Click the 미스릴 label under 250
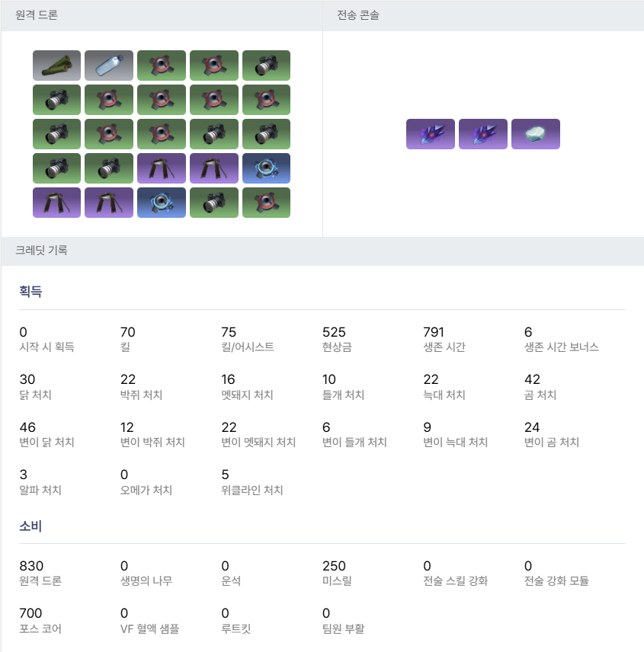Viewport: 644px width, 652px height. (337, 581)
